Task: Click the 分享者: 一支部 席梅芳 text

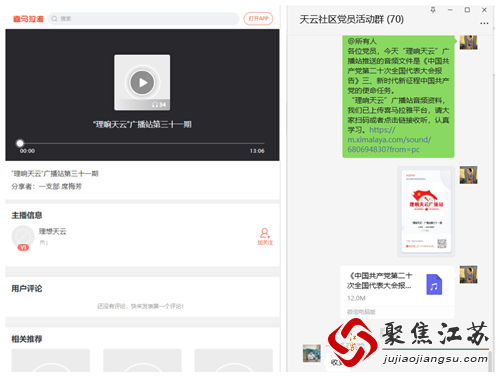Action: coord(47,186)
